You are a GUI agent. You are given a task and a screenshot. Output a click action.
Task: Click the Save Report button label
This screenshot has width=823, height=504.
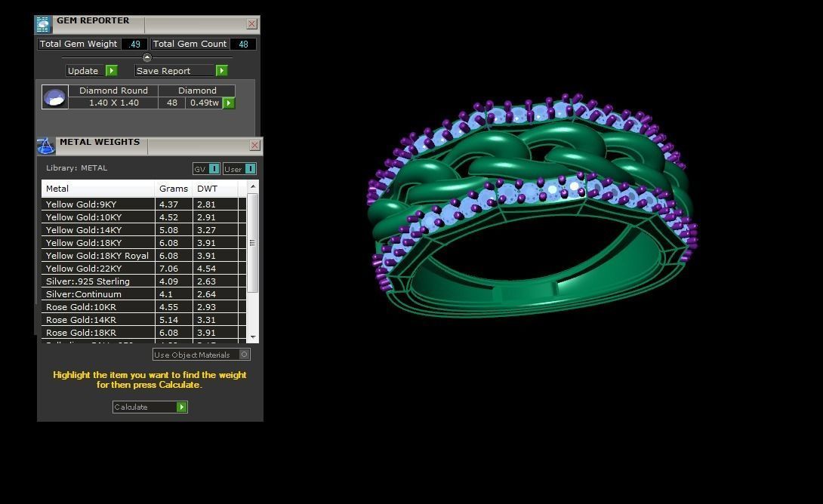tap(163, 71)
